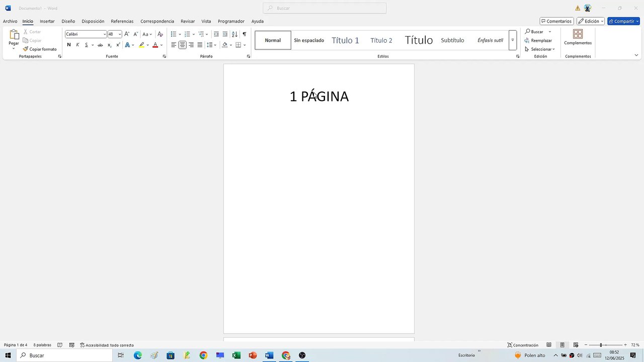Apply Título 1 style
This screenshot has width=644, height=362.
tap(345, 40)
